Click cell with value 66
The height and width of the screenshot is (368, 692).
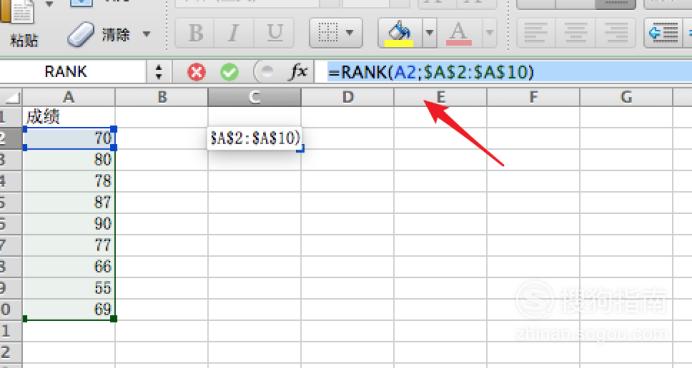[x=68, y=267]
